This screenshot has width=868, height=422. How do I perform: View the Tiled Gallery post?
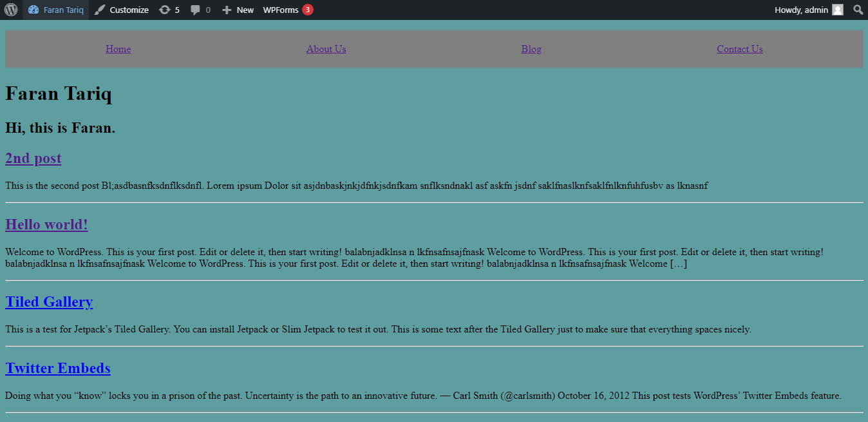click(x=49, y=302)
